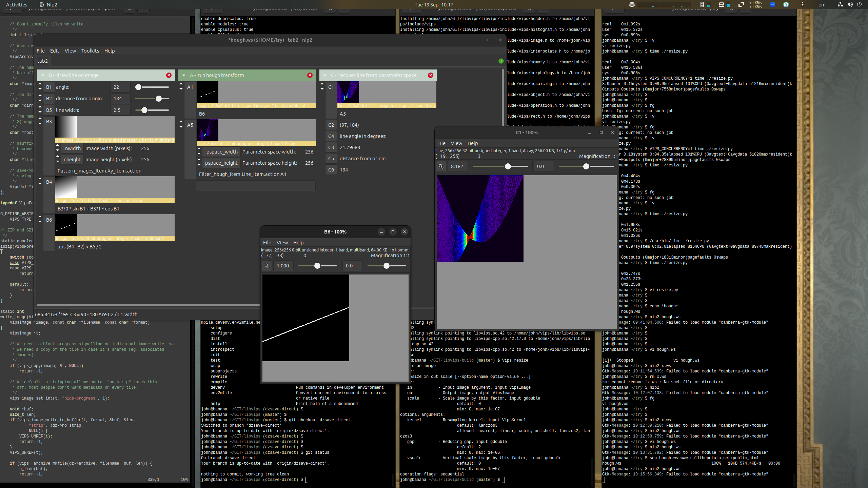Click the pspace_width member button

click(222, 152)
